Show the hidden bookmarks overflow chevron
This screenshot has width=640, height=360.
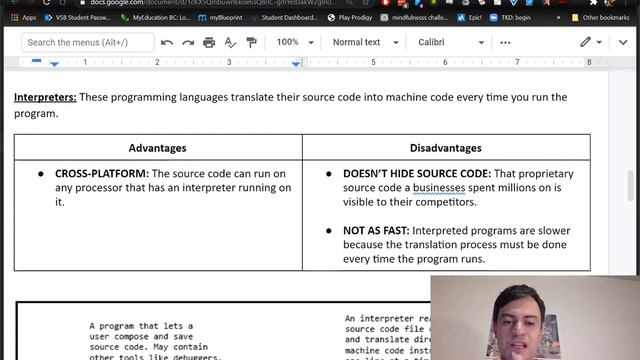(x=558, y=18)
